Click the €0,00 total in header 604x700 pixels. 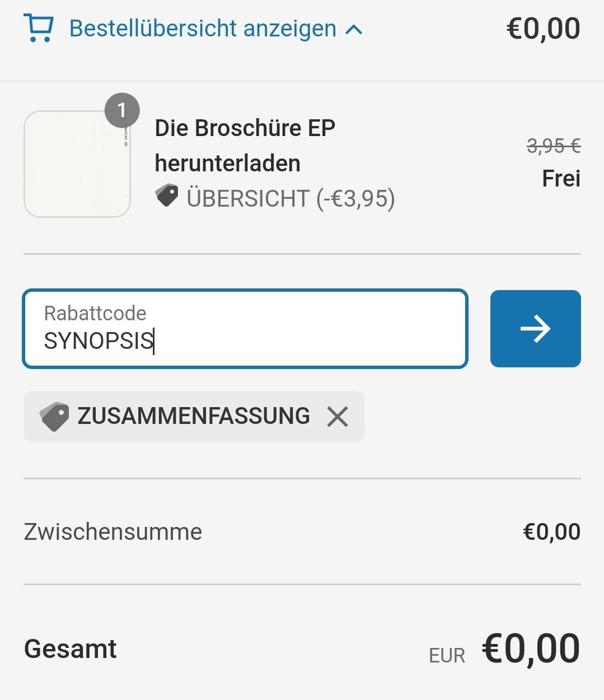[543, 29]
